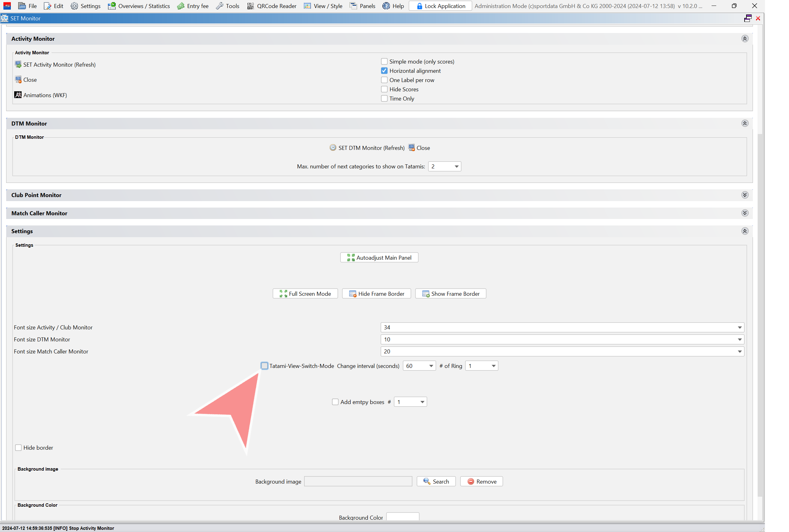Click the Settings gear icon
Viewport: 789px width, 532px height.
click(74, 6)
